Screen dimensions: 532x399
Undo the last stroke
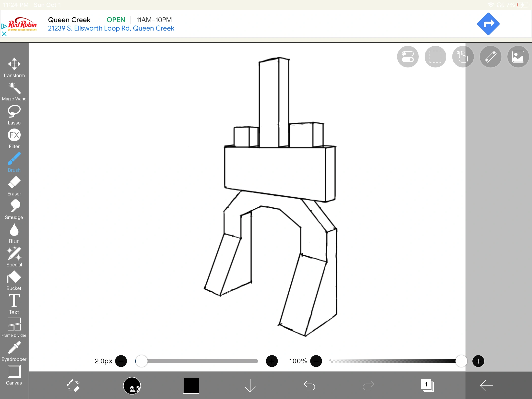[309, 385]
